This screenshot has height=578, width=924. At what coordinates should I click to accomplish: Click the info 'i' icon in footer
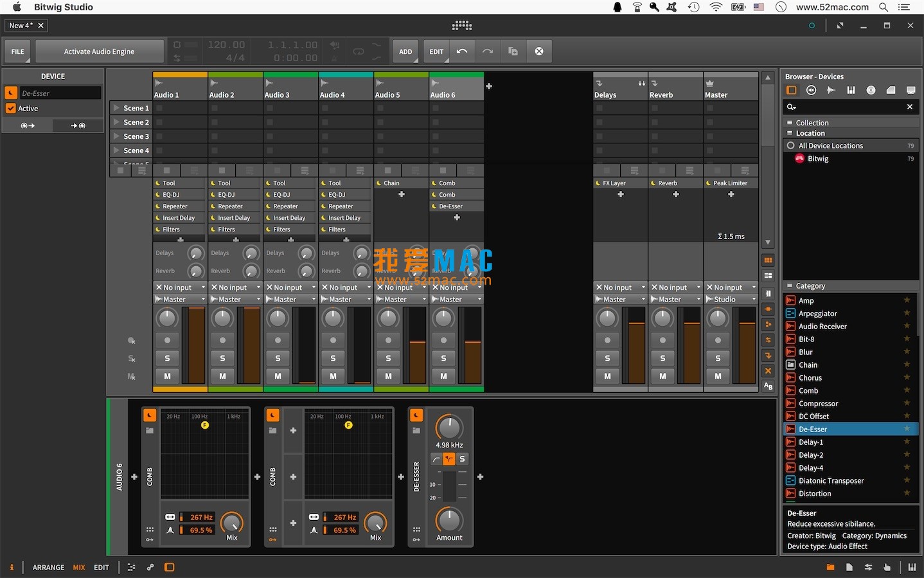[x=12, y=567]
